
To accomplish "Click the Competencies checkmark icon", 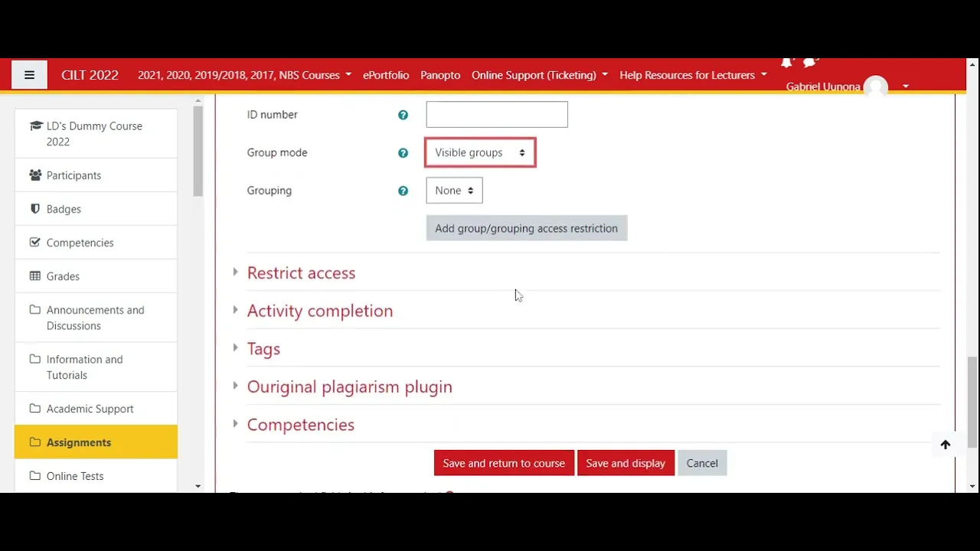I will pyautogui.click(x=35, y=243).
